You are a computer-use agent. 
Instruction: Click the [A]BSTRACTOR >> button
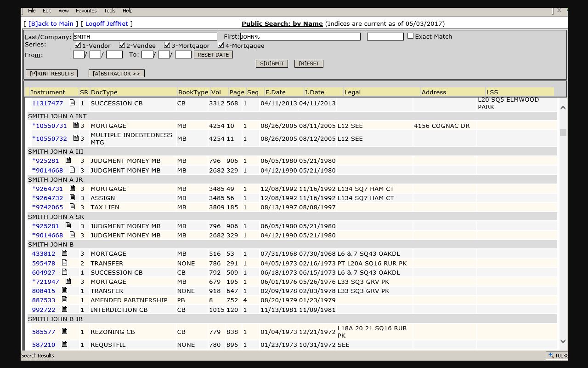pos(116,73)
